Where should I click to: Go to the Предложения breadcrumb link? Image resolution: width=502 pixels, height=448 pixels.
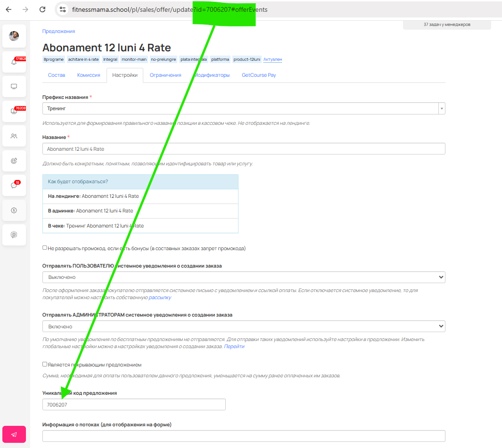click(x=58, y=32)
